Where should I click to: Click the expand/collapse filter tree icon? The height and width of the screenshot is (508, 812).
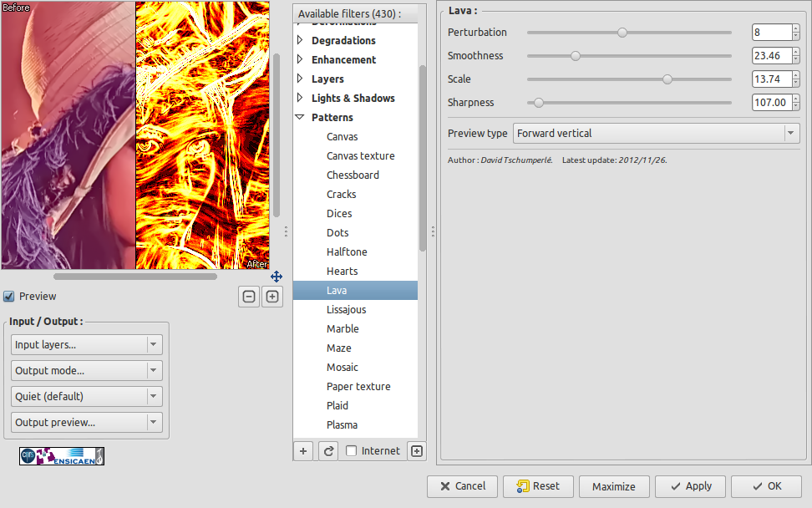click(x=417, y=451)
